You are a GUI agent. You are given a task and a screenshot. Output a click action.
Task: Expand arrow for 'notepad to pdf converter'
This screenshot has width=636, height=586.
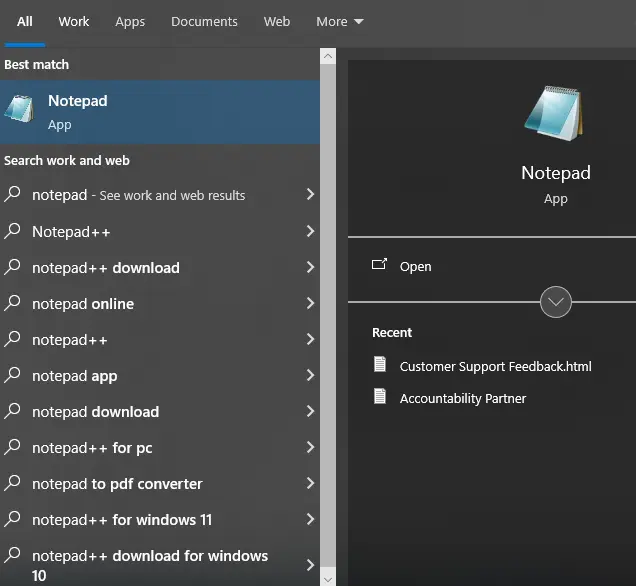pyautogui.click(x=310, y=483)
